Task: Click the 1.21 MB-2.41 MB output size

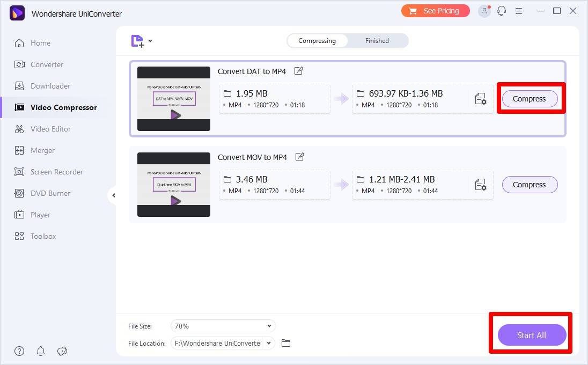Action: (402, 179)
